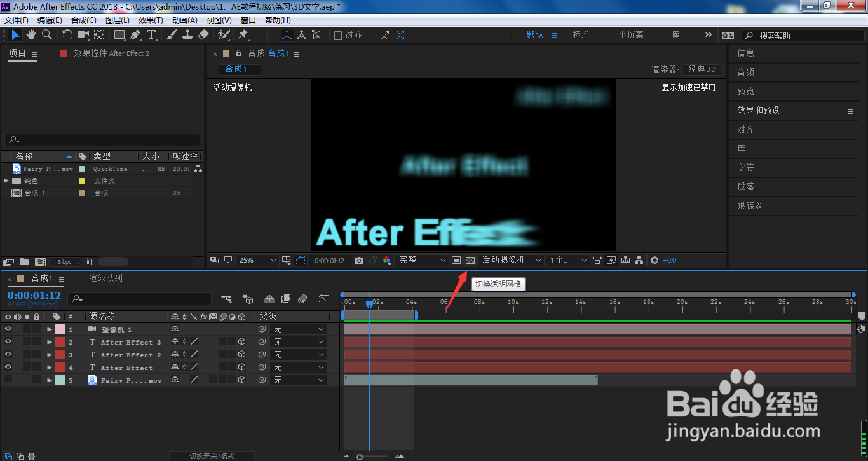
Task: Open the composition flowchart icon in viewer
Action: pyautogui.click(x=640, y=260)
